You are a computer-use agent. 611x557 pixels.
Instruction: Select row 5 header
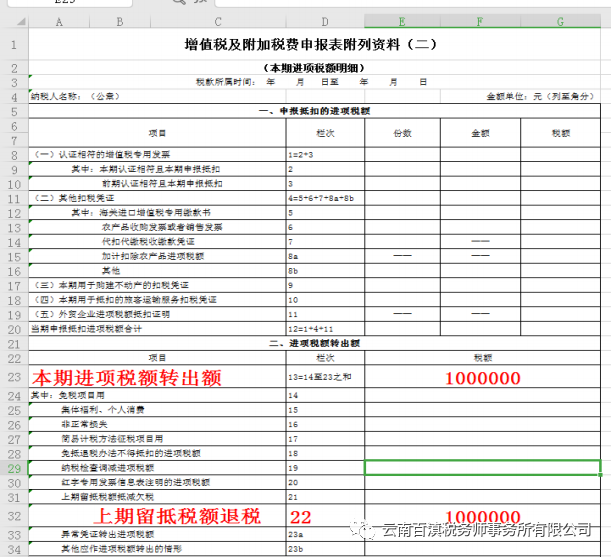tap(14, 111)
